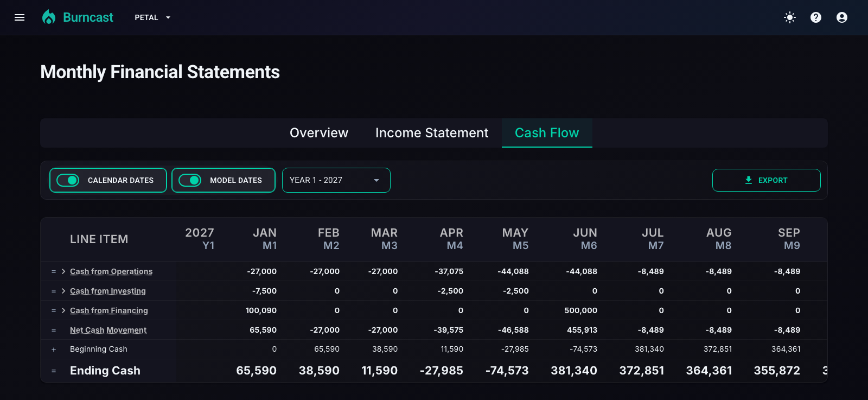Click the plus icon beside Beginning Cash
This screenshot has width=868, height=400.
[54, 350]
